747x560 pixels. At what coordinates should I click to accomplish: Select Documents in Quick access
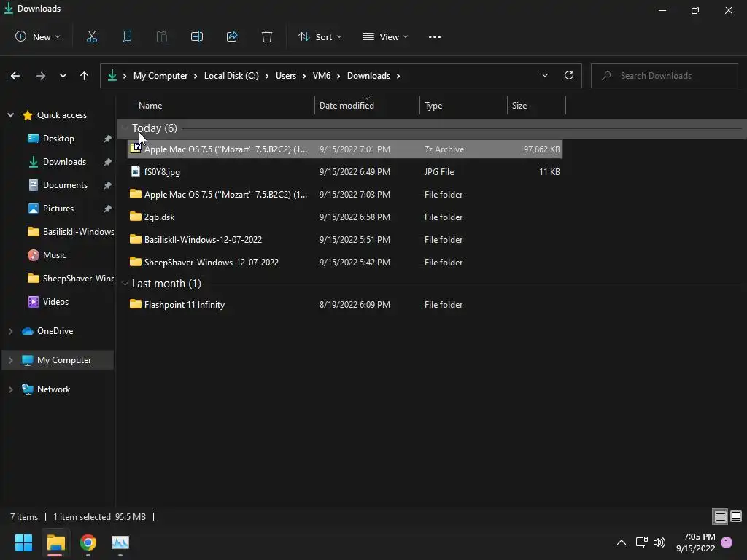(x=65, y=184)
